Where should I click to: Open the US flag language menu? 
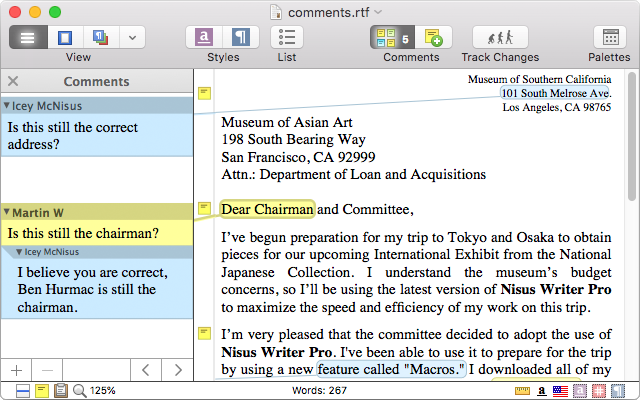point(560,391)
